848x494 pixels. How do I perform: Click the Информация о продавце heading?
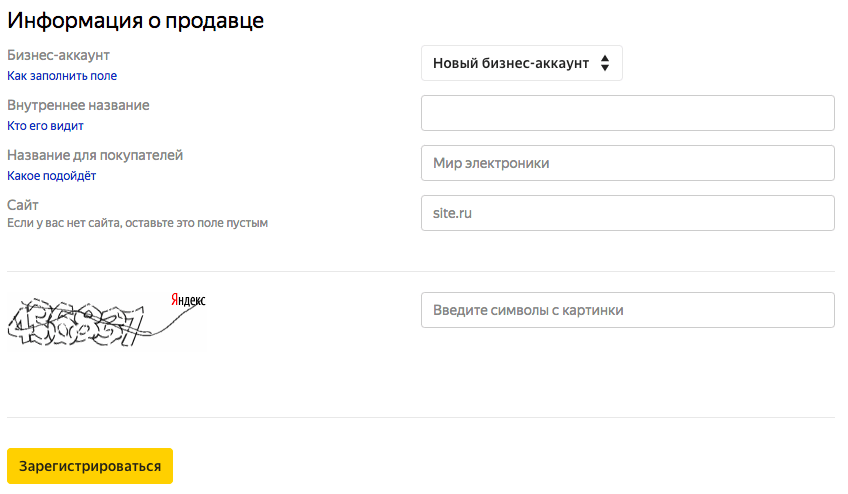[x=136, y=21]
